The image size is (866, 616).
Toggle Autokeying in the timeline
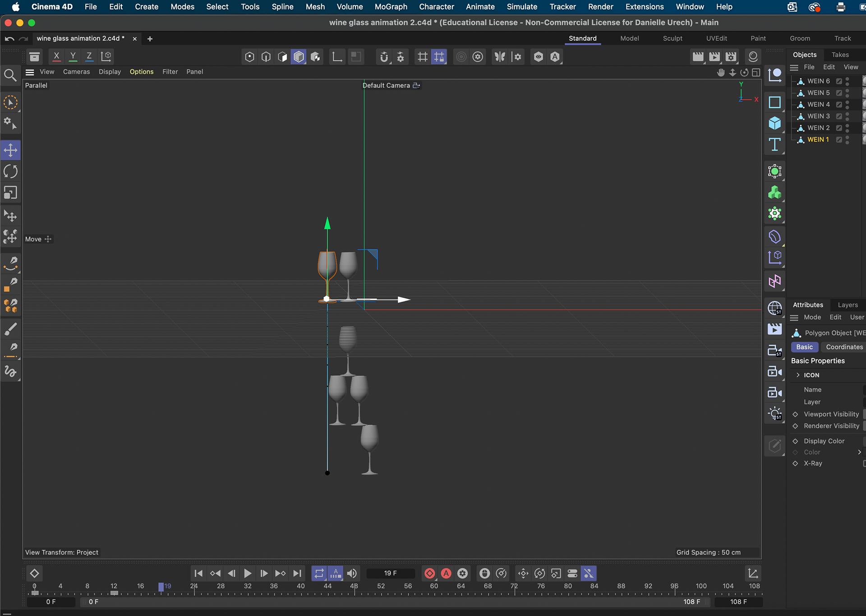point(446,573)
